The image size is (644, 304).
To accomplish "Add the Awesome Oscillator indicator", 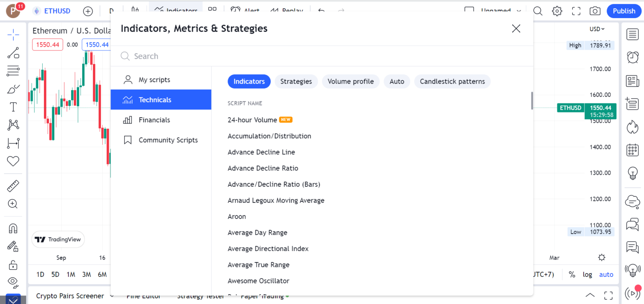I will coord(258,281).
